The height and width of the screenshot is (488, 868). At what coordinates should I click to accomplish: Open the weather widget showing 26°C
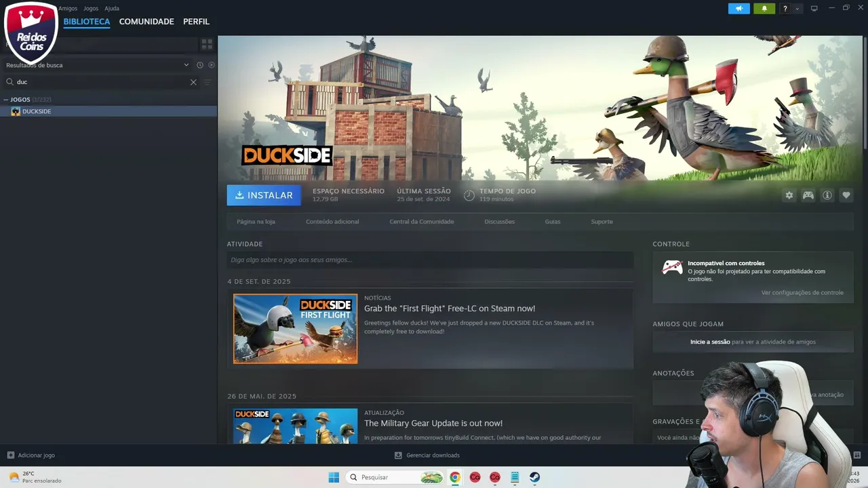click(35, 477)
